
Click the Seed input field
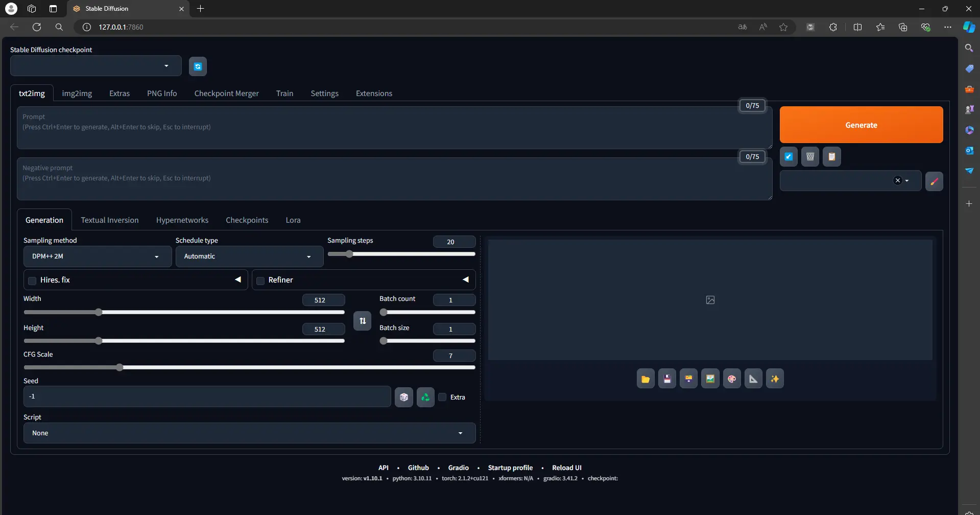coord(207,397)
